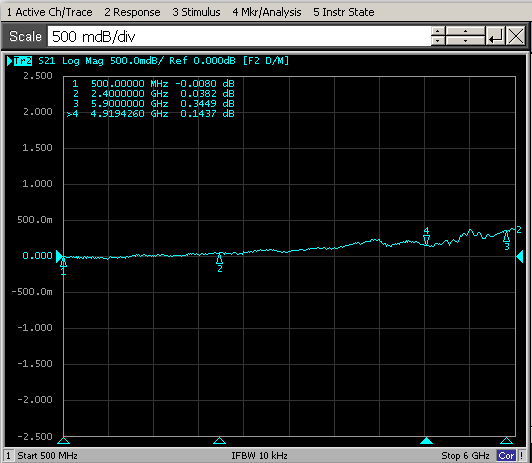Click the -0.0080 dB value of marker 1
The height and width of the screenshot is (463, 532).
point(205,83)
